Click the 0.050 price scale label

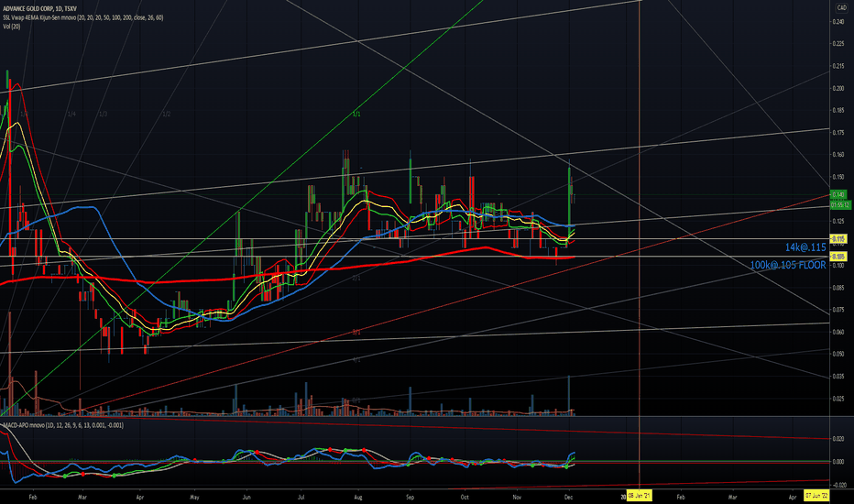[838, 354]
